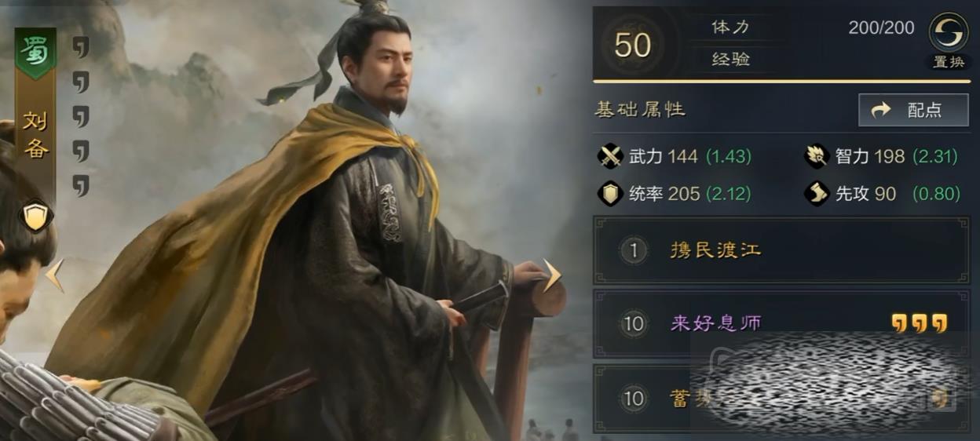
Task: Tap the first star rank marker
Action: [80, 47]
